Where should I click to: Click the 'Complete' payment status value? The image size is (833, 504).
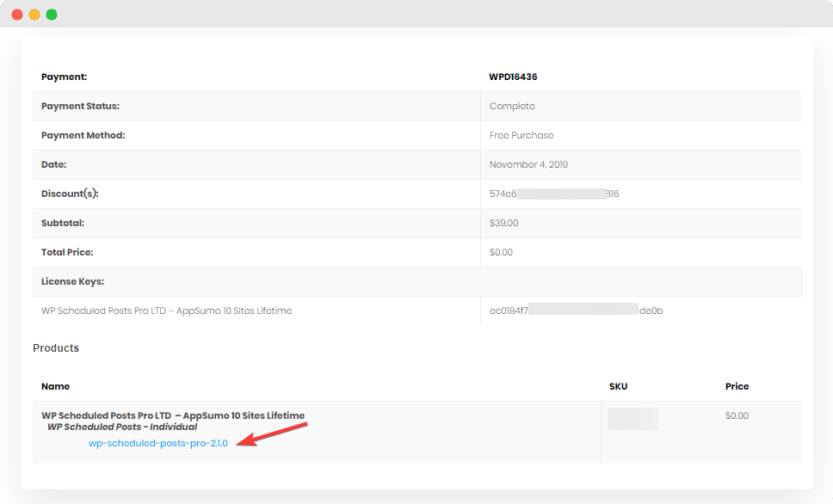tap(512, 106)
